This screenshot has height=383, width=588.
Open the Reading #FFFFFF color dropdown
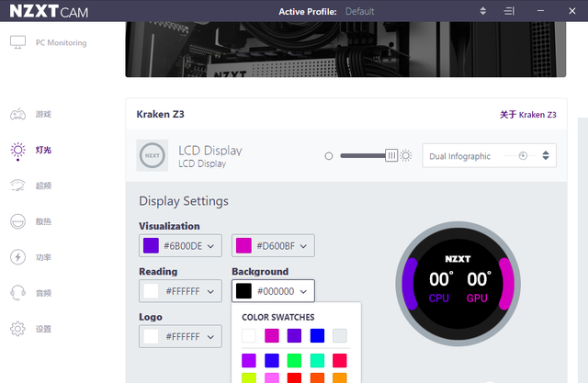click(180, 291)
